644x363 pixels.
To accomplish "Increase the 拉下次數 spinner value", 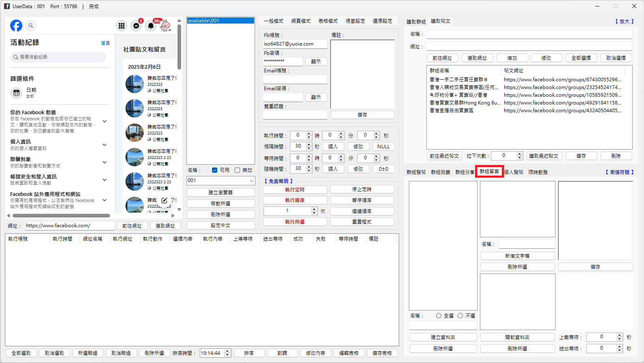I will (520, 154).
